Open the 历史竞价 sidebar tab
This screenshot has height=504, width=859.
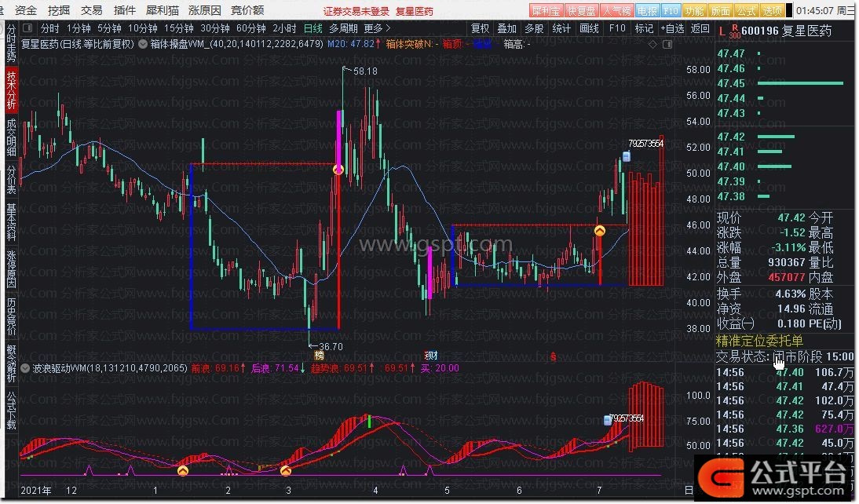click(12, 316)
